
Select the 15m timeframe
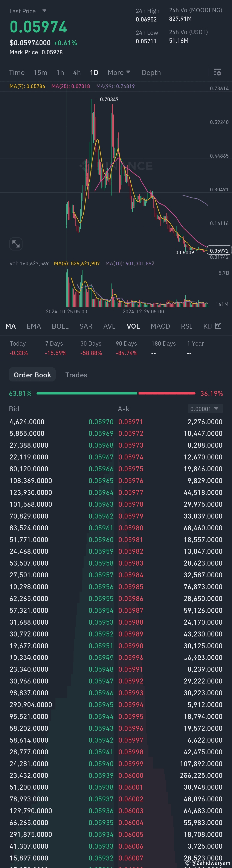pyautogui.click(x=40, y=72)
